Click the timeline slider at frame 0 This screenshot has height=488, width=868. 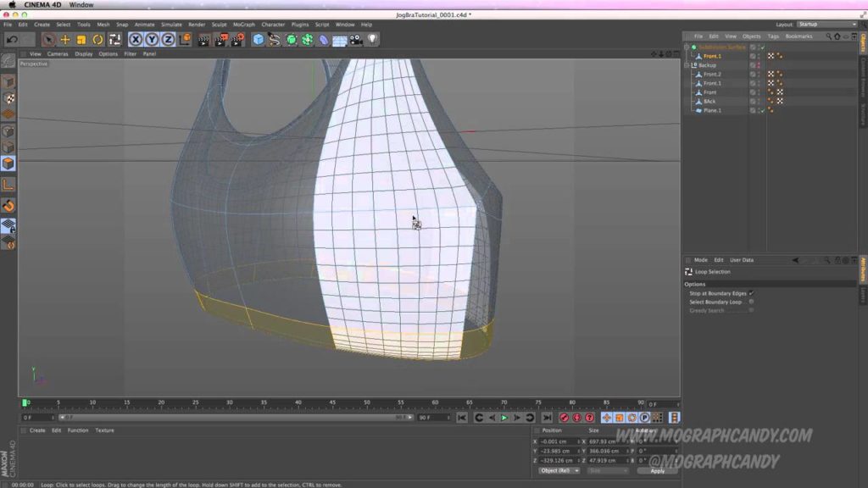pyautogui.click(x=25, y=403)
